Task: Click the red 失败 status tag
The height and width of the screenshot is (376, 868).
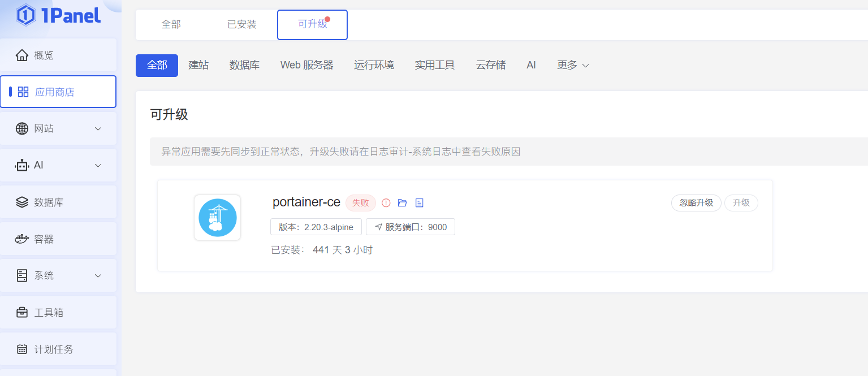Action: pyautogui.click(x=361, y=202)
